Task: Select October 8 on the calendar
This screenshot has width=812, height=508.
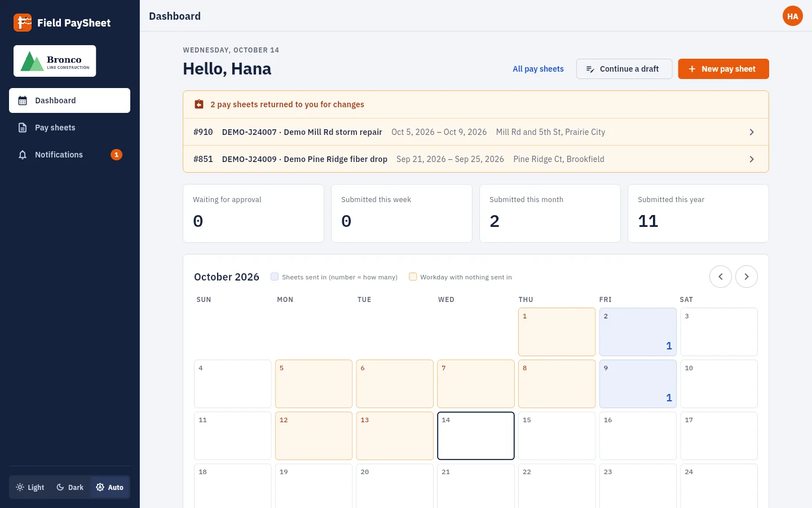Action: 557,384
